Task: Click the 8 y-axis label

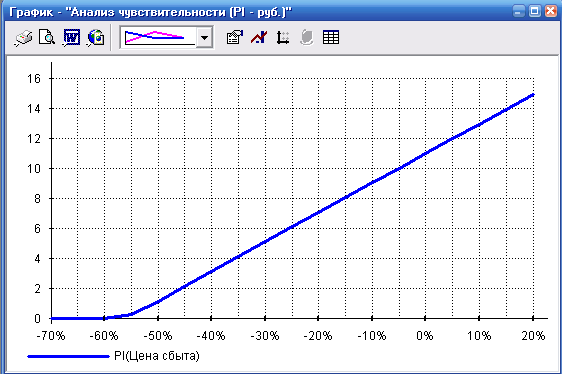Action: 37,198
